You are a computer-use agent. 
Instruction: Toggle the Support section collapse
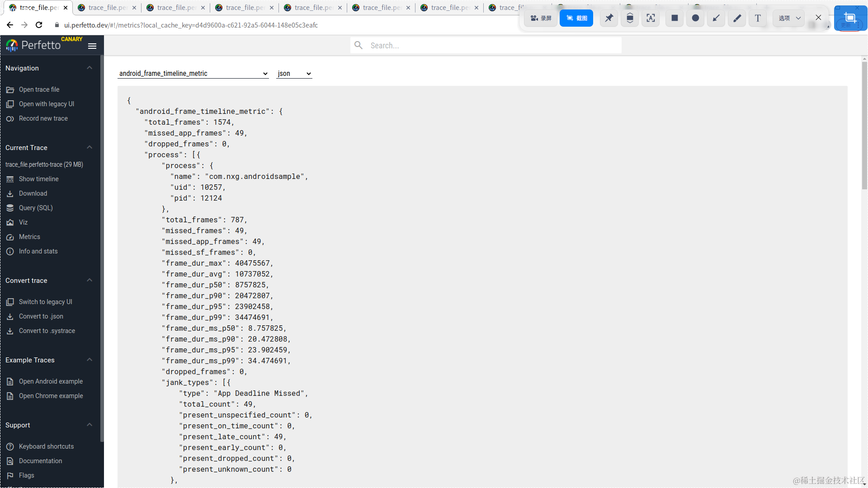tap(89, 425)
